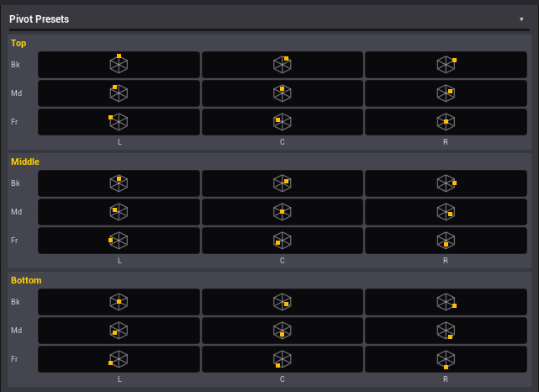The height and width of the screenshot is (392, 539).
Task: Click the Bk row label under Top
Action: (x=15, y=65)
